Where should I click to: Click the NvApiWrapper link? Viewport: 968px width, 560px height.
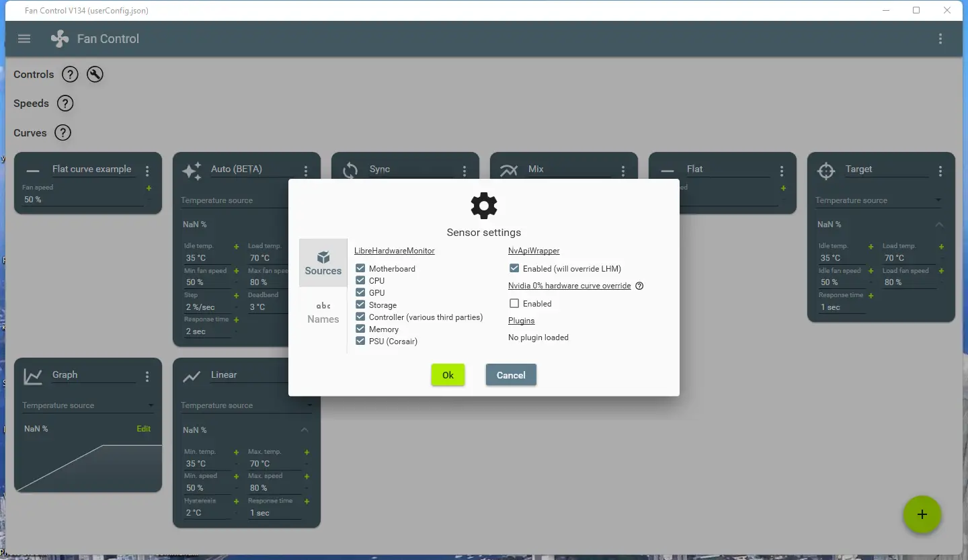coord(534,251)
